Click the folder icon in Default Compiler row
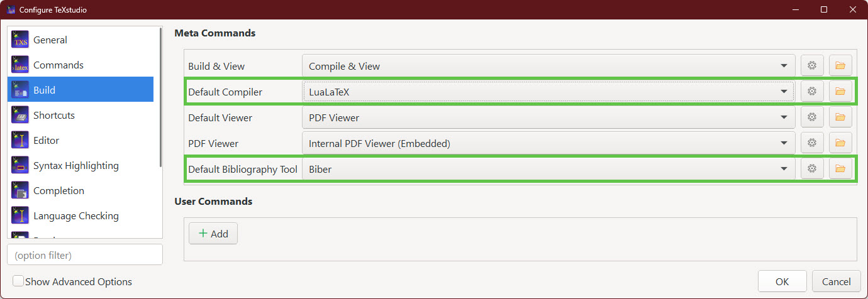Viewport: 868px width, 299px height. [840, 92]
